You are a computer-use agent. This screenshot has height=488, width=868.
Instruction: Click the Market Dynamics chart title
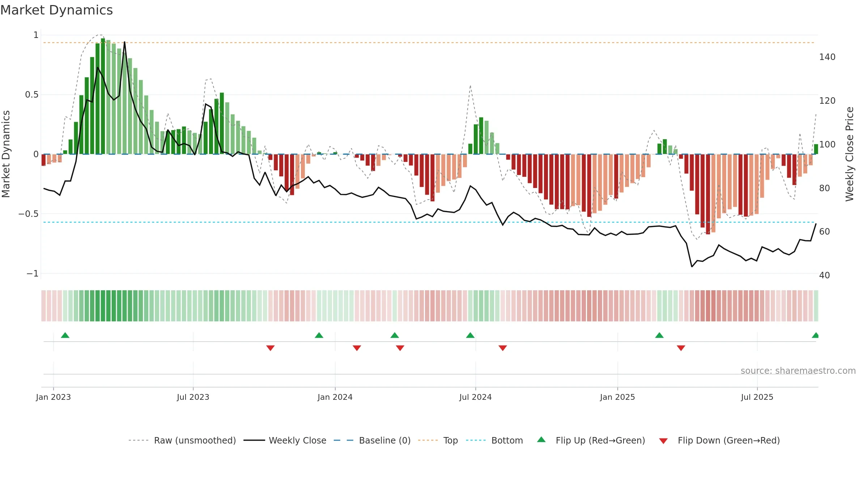pos(57,10)
